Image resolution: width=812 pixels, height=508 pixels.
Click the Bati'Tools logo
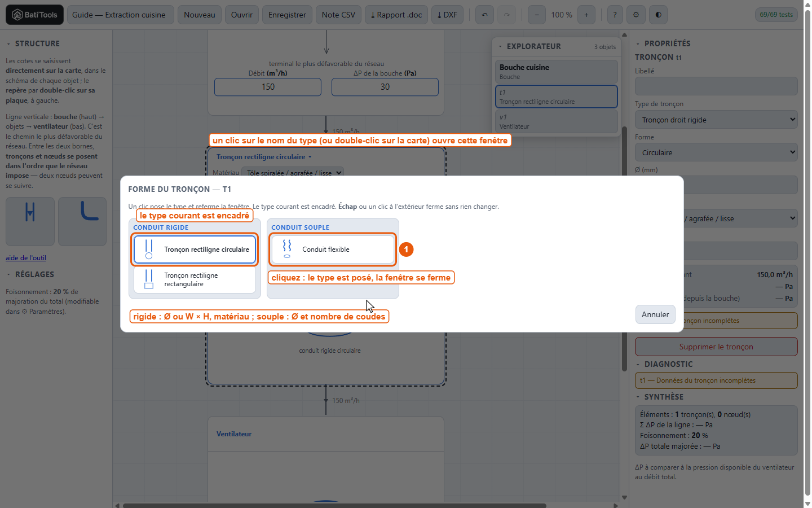tap(34, 15)
